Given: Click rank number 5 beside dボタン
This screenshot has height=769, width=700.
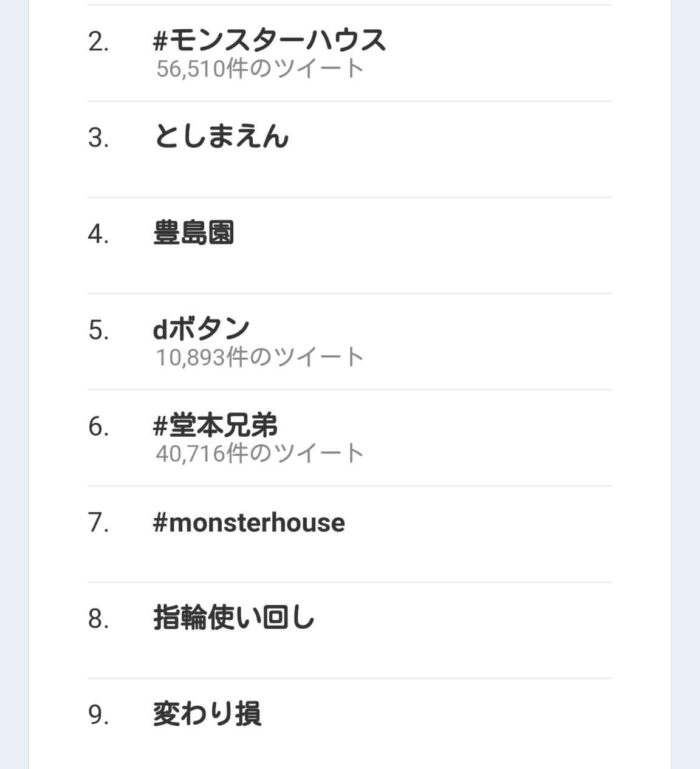Looking at the screenshot, I should 98,330.
